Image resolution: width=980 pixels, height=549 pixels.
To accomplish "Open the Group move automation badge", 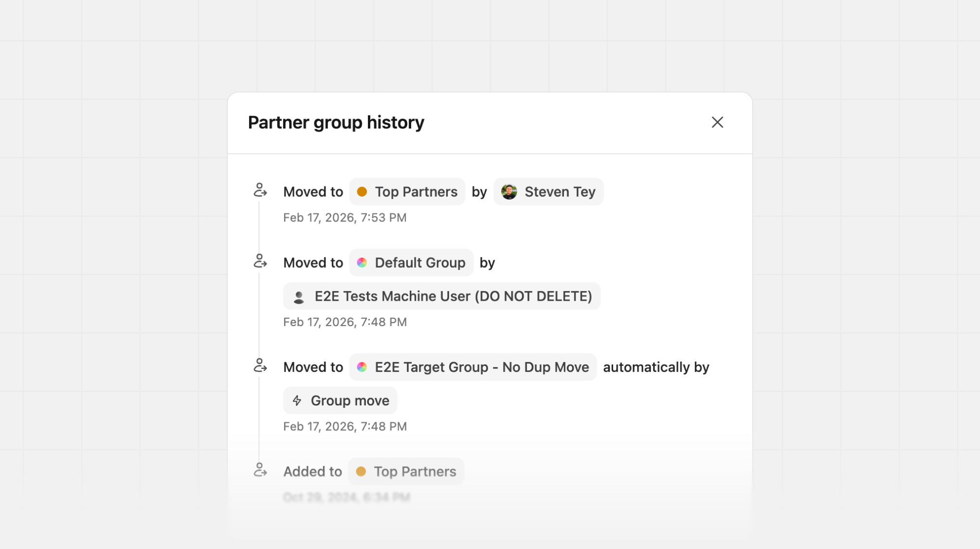I will 340,400.
